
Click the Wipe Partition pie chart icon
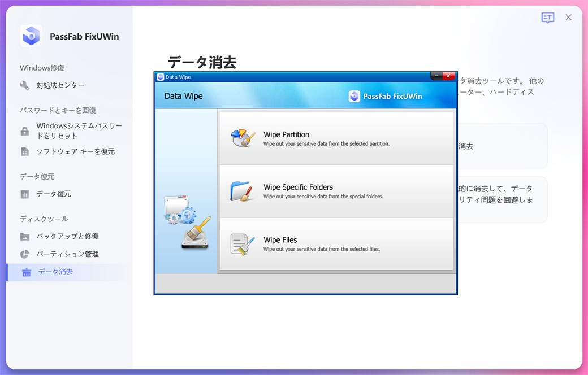pos(243,138)
